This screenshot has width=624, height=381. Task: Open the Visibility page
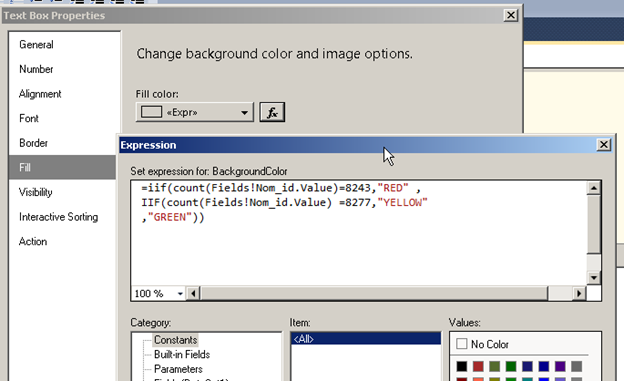pos(36,192)
